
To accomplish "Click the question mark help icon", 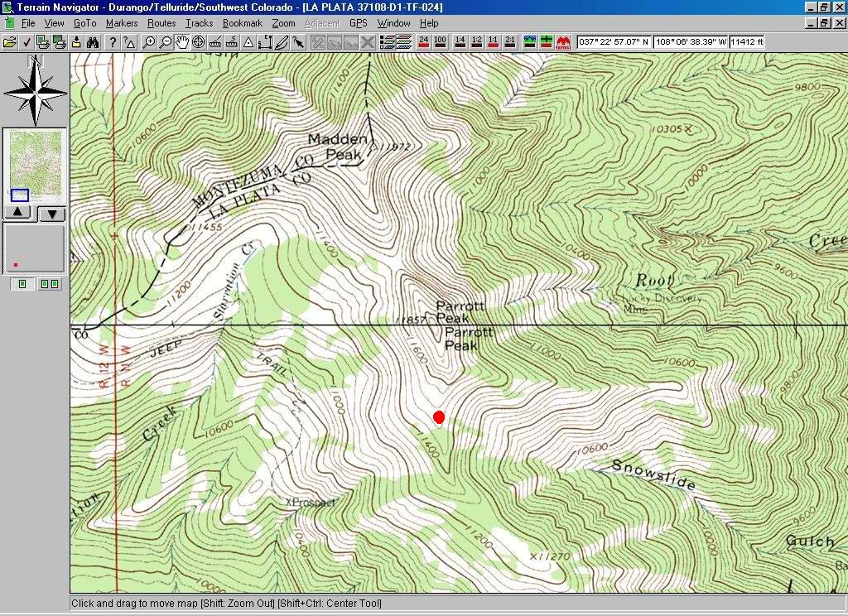I will pos(113,42).
